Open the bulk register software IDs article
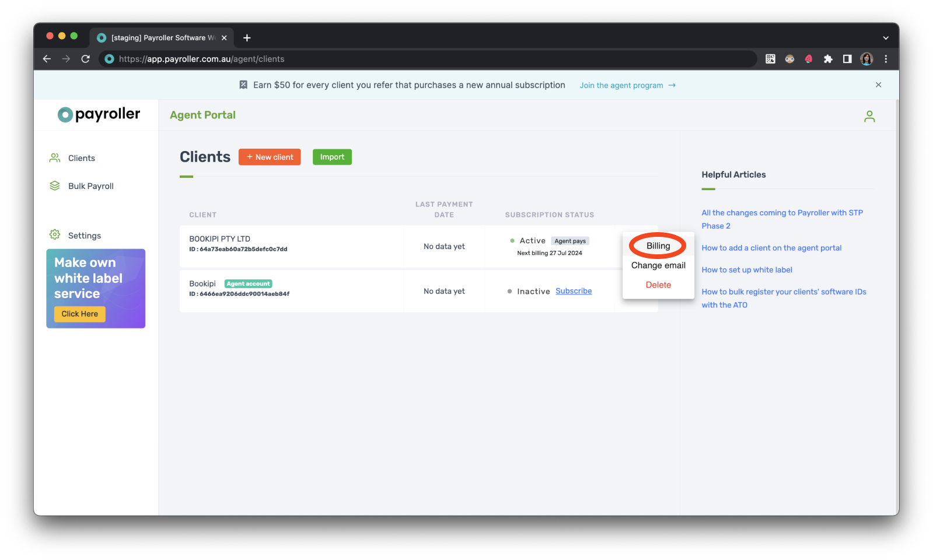 pyautogui.click(x=784, y=298)
